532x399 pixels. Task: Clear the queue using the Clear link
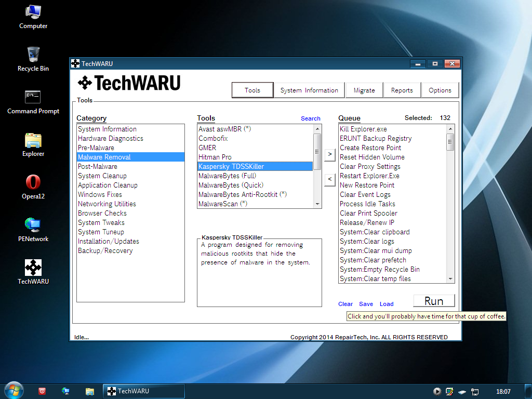(x=345, y=304)
